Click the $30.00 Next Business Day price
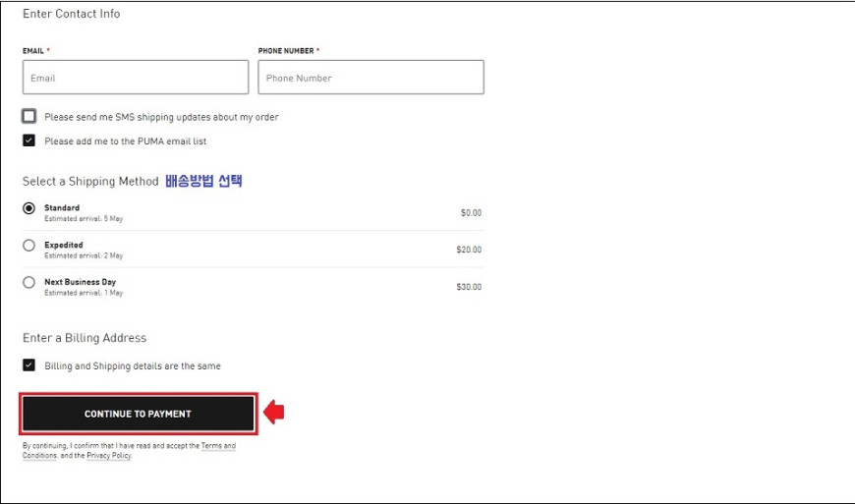Viewport: 855px width, 504px height. tap(469, 287)
